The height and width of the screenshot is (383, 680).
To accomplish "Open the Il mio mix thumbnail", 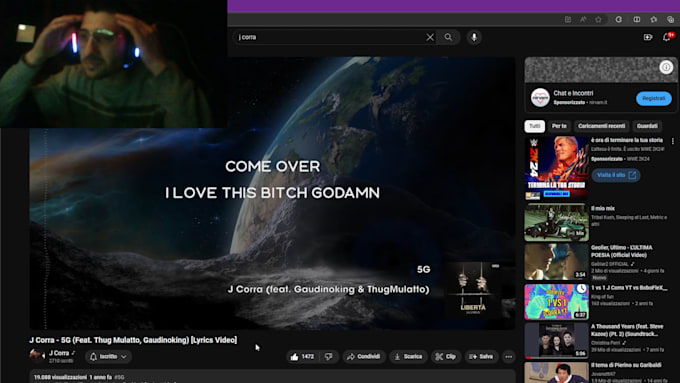I will [557, 223].
